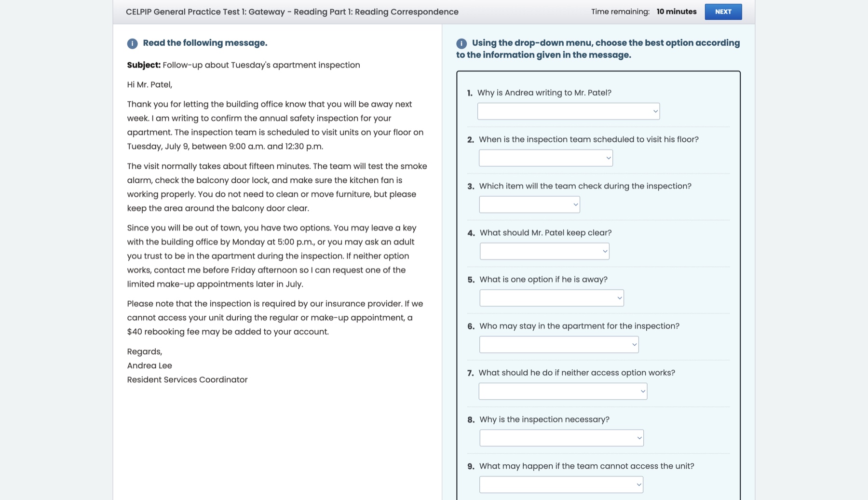Viewport: 868px width, 500px height.
Task: Click the test title 'CELPIP General Practice Test 1'
Action: click(292, 12)
